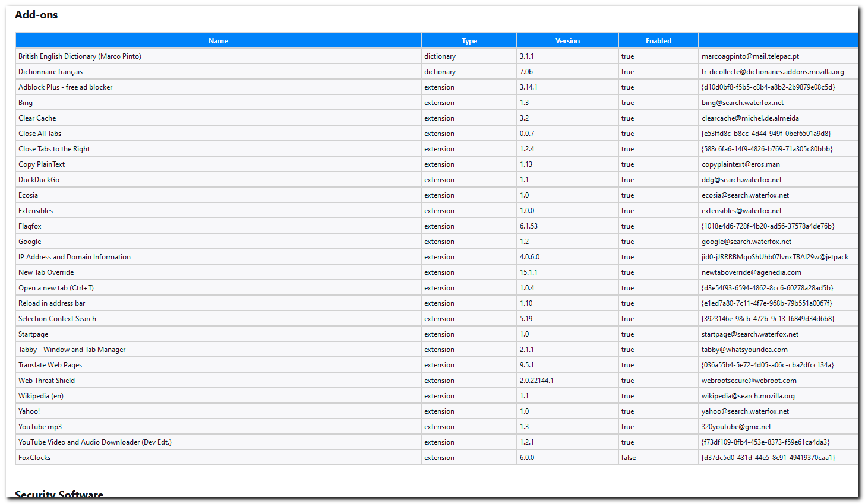Click ID clearcache@michel.de.almeida
Viewport: 865px width, 504px height.
tap(750, 118)
